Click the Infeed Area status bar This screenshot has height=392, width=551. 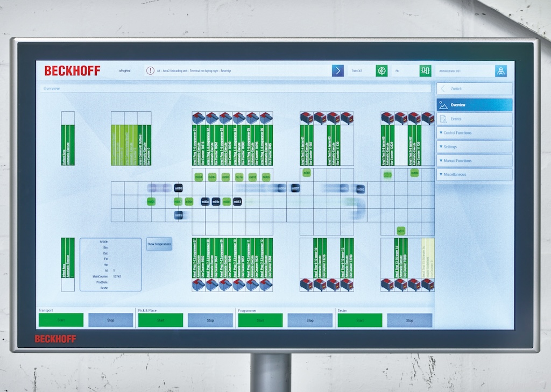pyautogui.click(x=68, y=258)
